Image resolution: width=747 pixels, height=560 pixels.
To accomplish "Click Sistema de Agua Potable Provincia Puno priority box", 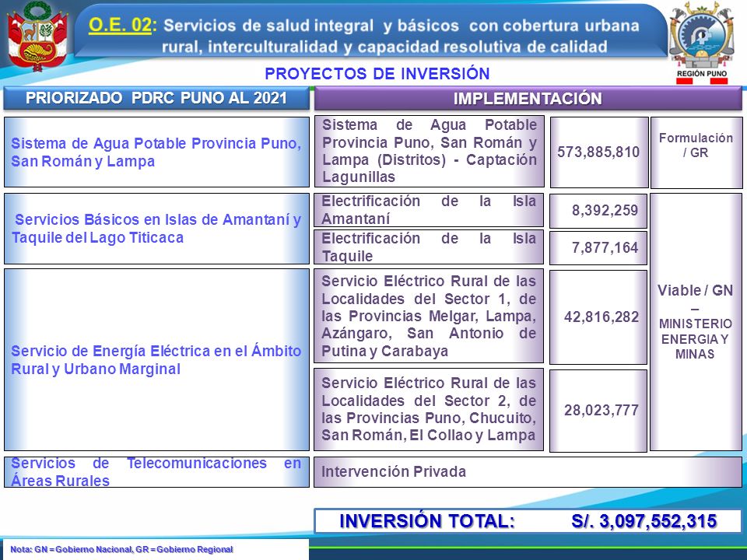I will (156, 152).
